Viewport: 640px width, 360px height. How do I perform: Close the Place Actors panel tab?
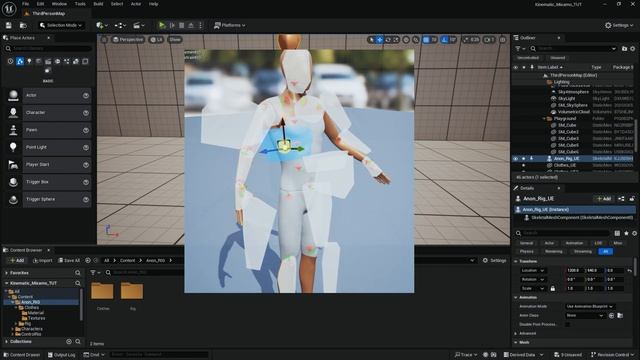(48, 38)
